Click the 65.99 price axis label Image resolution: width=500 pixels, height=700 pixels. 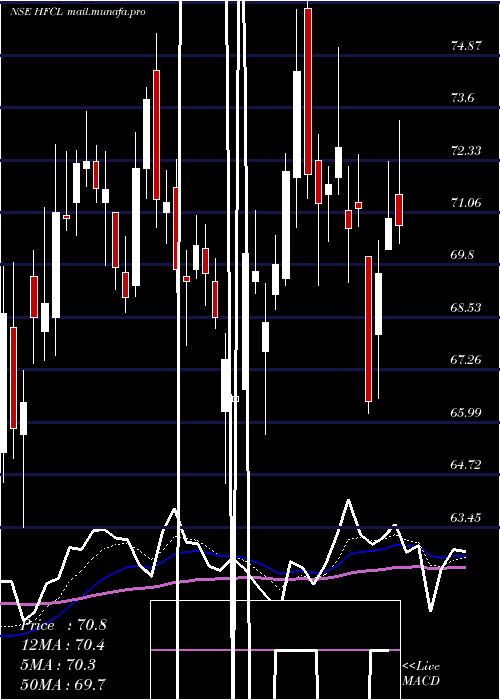466,412
